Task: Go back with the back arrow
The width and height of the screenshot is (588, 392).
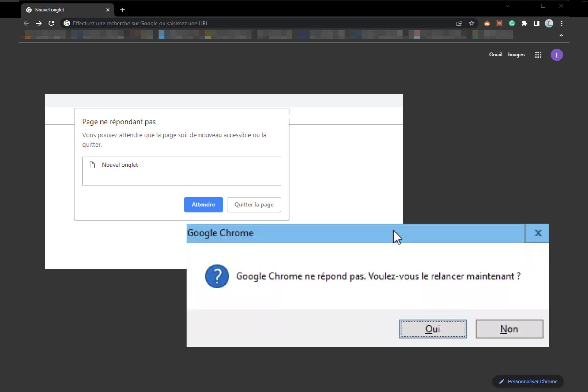Action: pyautogui.click(x=26, y=23)
